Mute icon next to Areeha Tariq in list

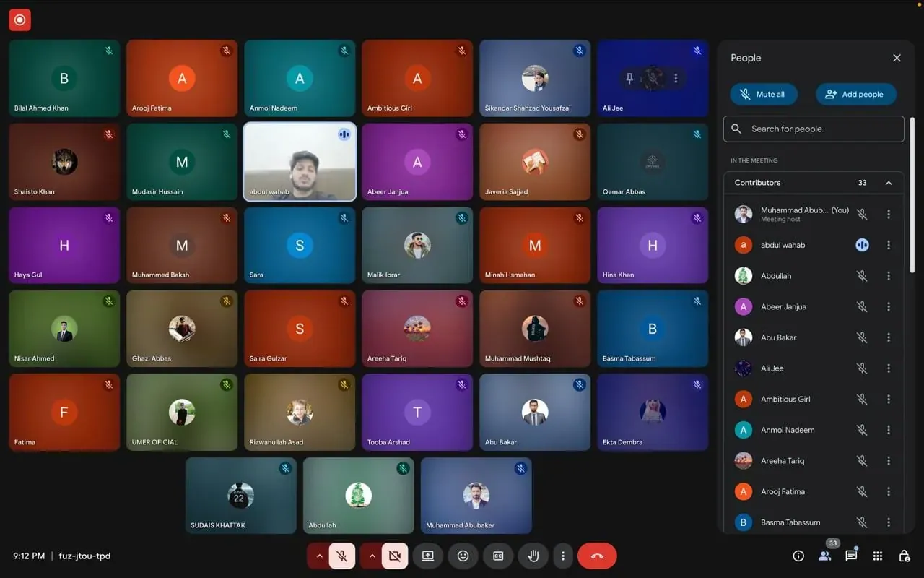(x=862, y=460)
